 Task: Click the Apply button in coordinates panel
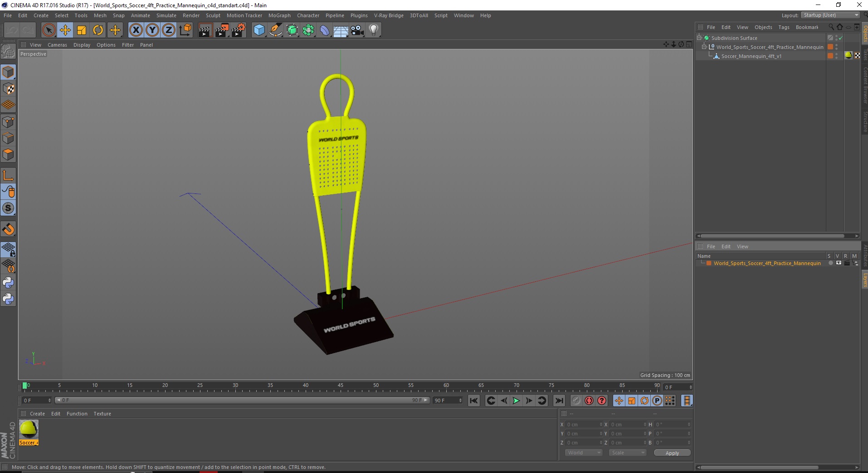(x=672, y=453)
